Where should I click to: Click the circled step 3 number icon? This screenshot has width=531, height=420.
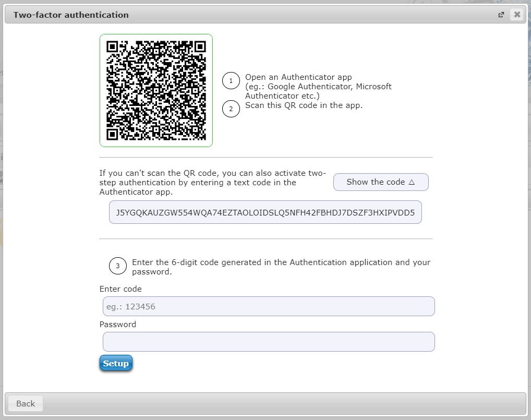tap(117, 266)
